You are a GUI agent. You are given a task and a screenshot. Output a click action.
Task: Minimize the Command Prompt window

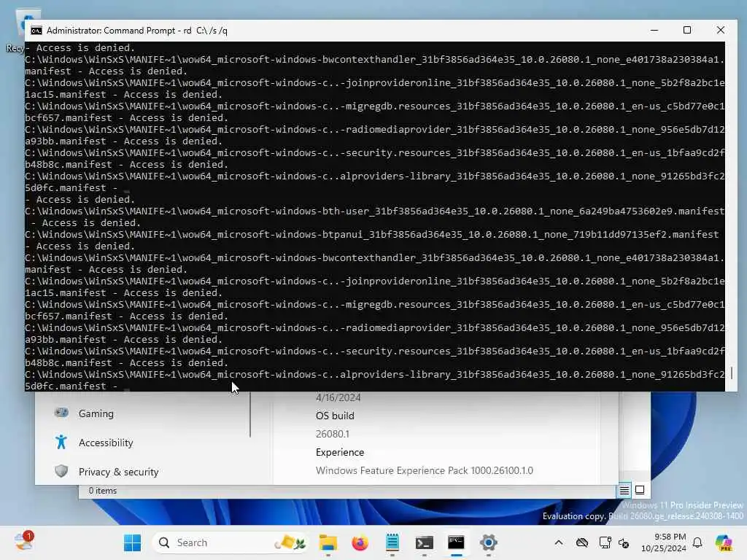click(x=654, y=30)
